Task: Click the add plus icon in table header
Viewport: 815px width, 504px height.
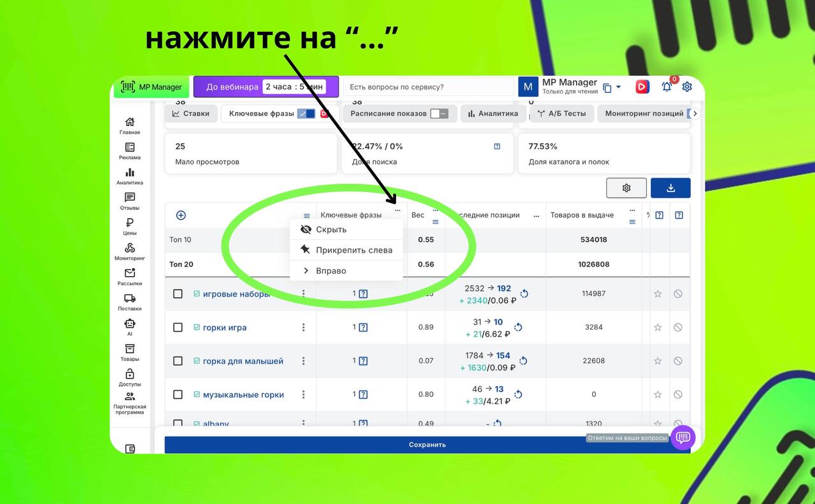Action: pos(181,215)
